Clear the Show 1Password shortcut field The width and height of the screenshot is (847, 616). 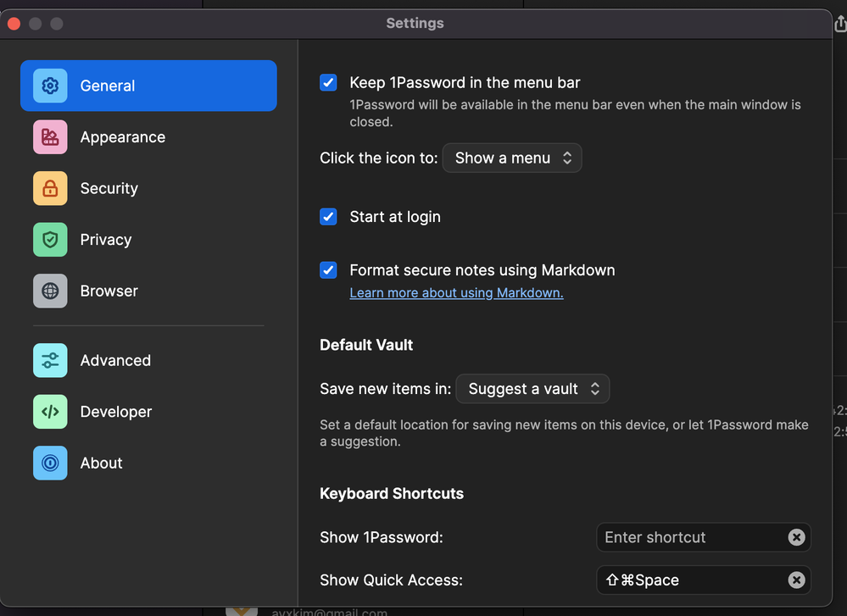click(x=796, y=537)
